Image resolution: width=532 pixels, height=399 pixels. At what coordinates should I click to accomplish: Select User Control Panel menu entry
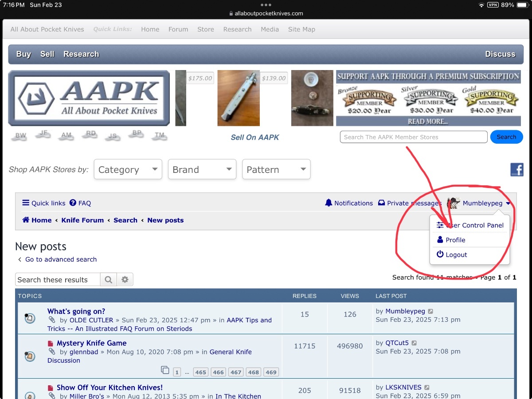pyautogui.click(x=470, y=225)
